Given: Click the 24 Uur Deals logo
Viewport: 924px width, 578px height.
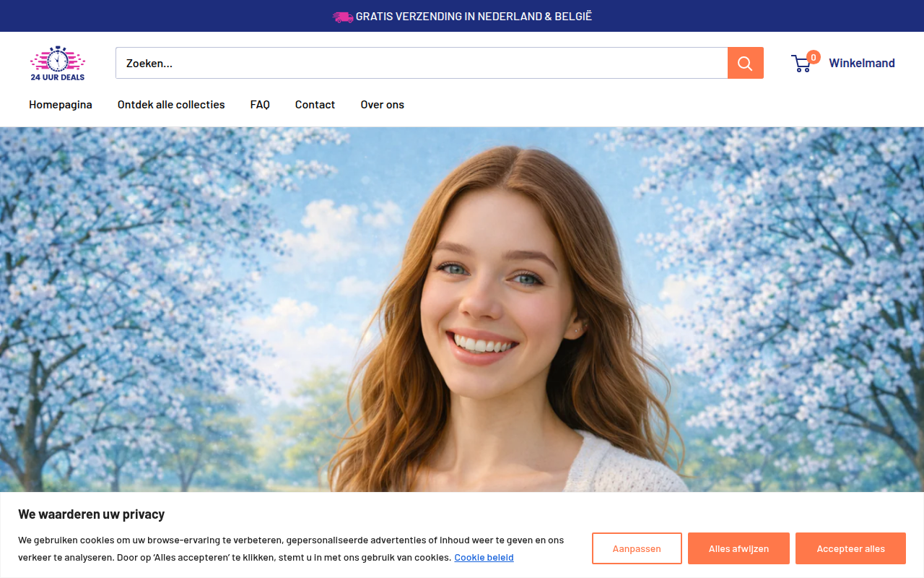Looking at the screenshot, I should [x=58, y=63].
